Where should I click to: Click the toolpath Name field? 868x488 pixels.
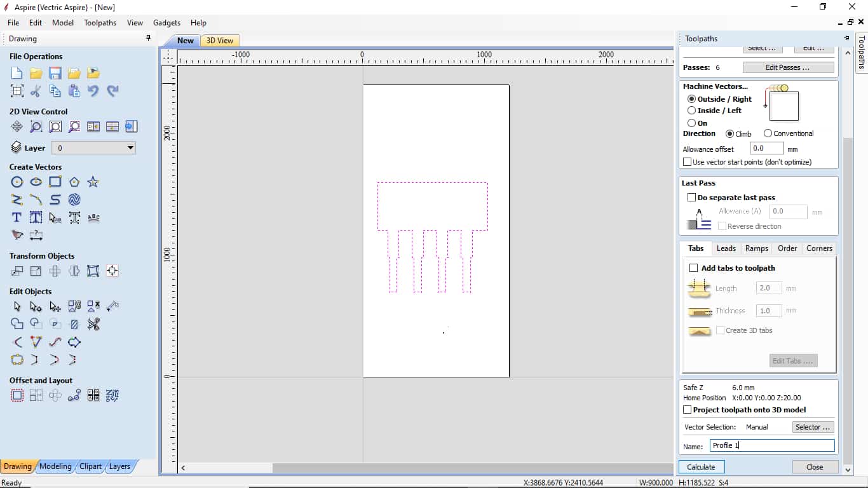click(772, 445)
